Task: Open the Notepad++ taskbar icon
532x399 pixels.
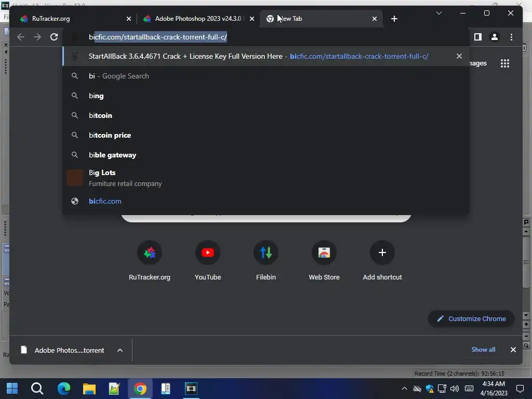Action: 114,389
